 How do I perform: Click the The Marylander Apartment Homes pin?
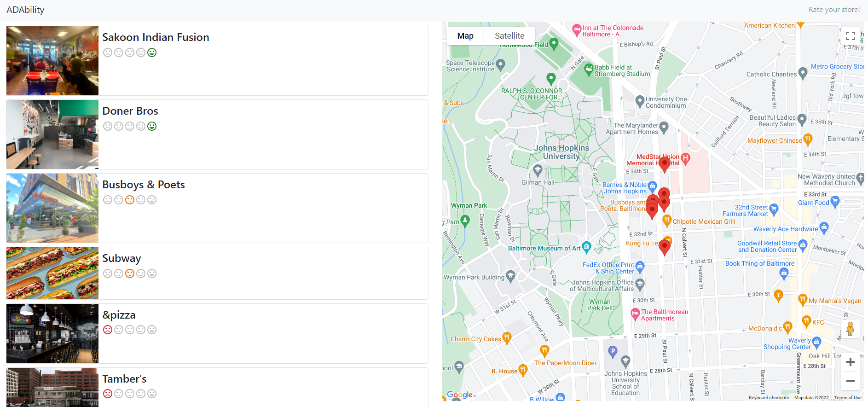(x=664, y=128)
